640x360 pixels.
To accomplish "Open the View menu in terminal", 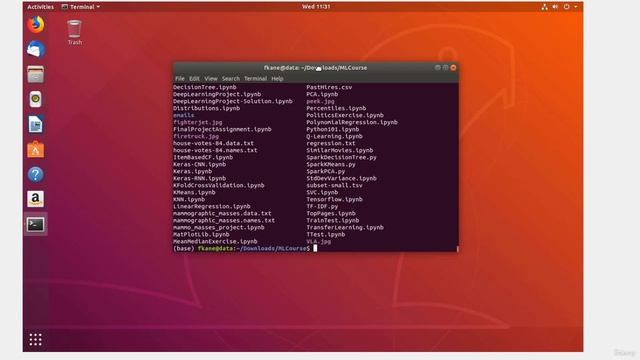I will [x=211, y=78].
